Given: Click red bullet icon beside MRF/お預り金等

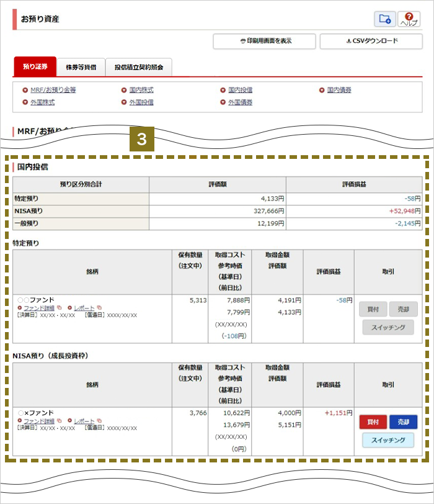Looking at the screenshot, I should [25, 91].
